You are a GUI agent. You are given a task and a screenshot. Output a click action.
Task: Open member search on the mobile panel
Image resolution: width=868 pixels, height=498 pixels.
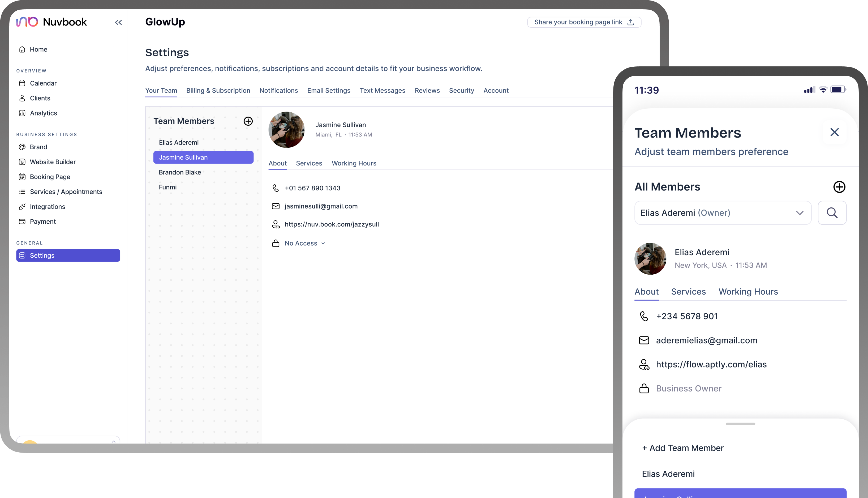point(832,213)
